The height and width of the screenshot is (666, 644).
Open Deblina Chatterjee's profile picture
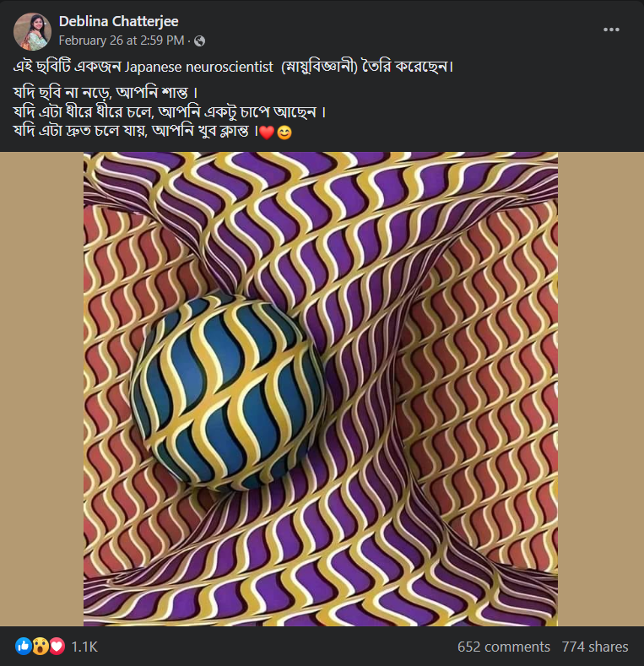tap(31, 31)
